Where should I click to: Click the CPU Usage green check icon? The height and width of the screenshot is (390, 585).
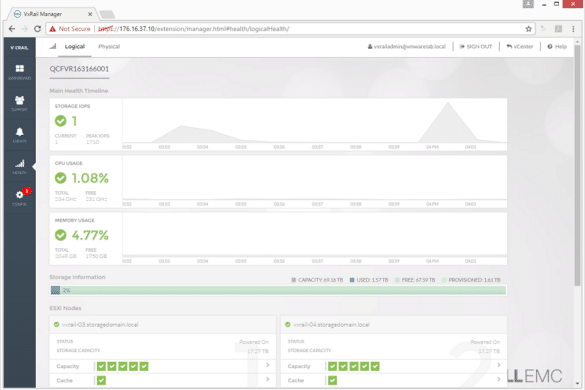(60, 178)
